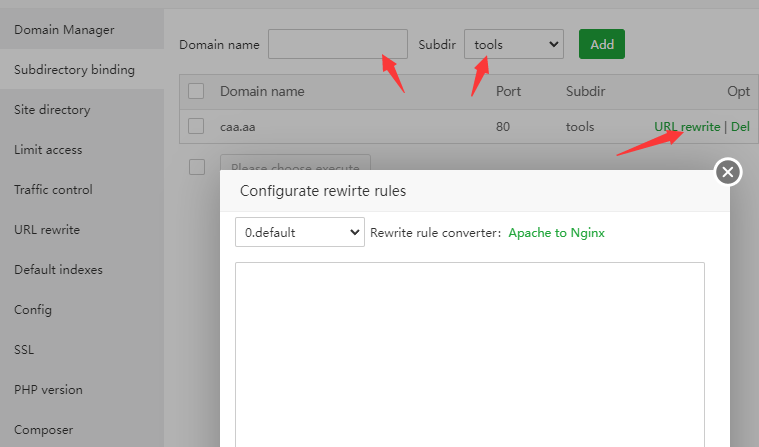Delete the caa.aa subdirectory binding

tap(740, 127)
